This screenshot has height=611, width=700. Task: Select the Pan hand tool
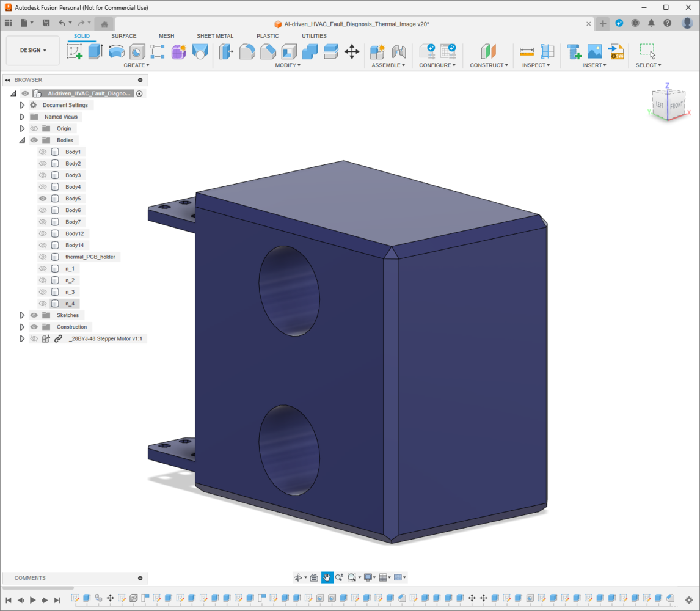pyautogui.click(x=327, y=577)
